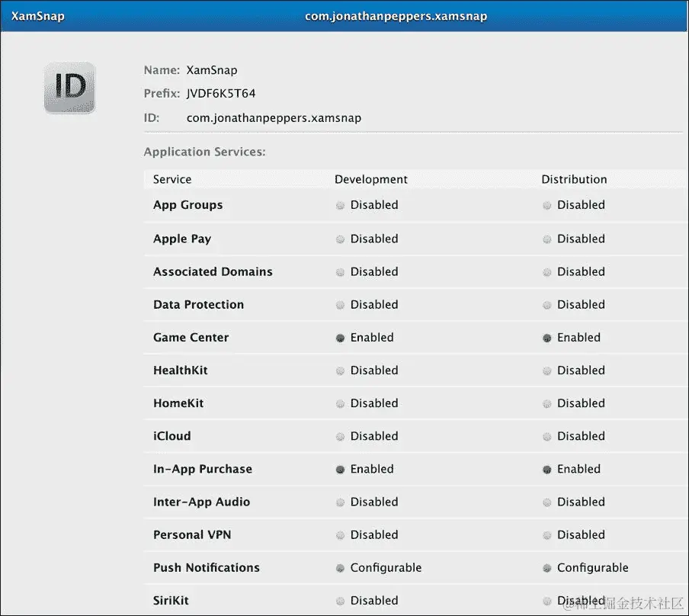This screenshot has height=616, width=689.
Task: Click the Personal VPN Distribution status dot
Action: [546, 535]
